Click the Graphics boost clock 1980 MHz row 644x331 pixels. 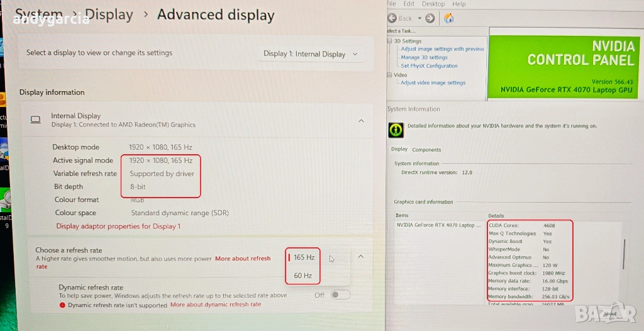pyautogui.click(x=526, y=273)
